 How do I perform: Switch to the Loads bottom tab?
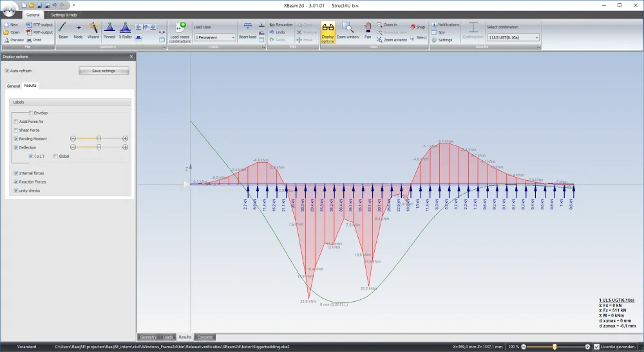167,337
